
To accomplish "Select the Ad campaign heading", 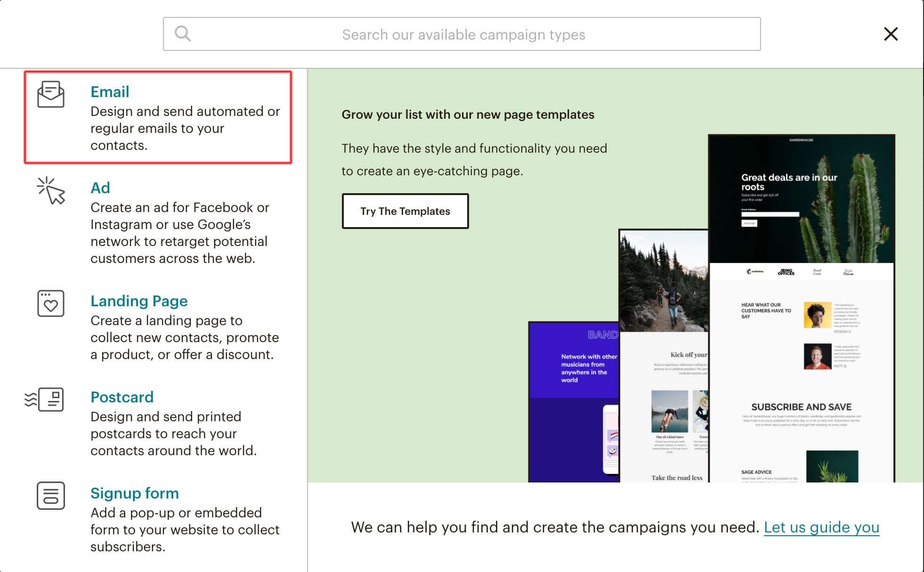I will (100, 188).
